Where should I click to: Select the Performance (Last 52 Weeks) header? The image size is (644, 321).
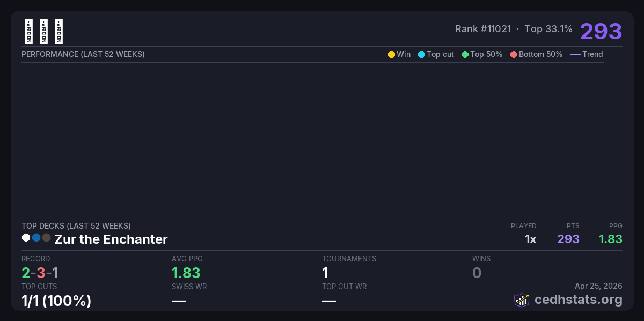[x=83, y=54]
